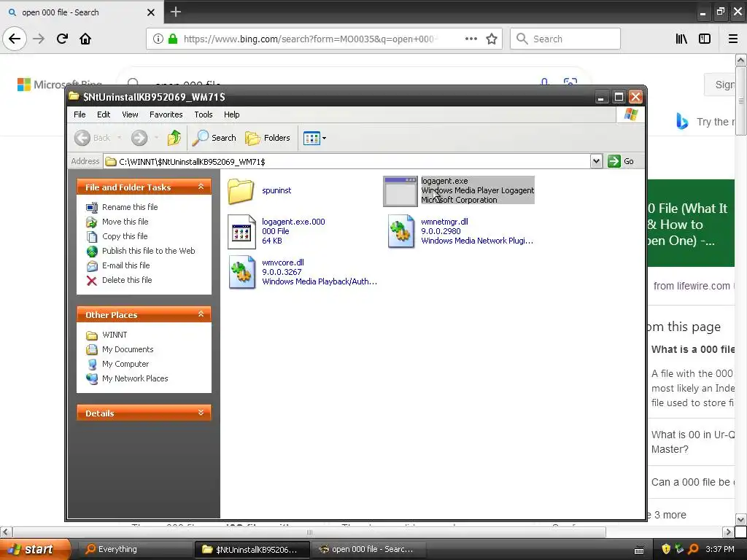
Task: Go up one folder level
Action: pyautogui.click(x=174, y=138)
